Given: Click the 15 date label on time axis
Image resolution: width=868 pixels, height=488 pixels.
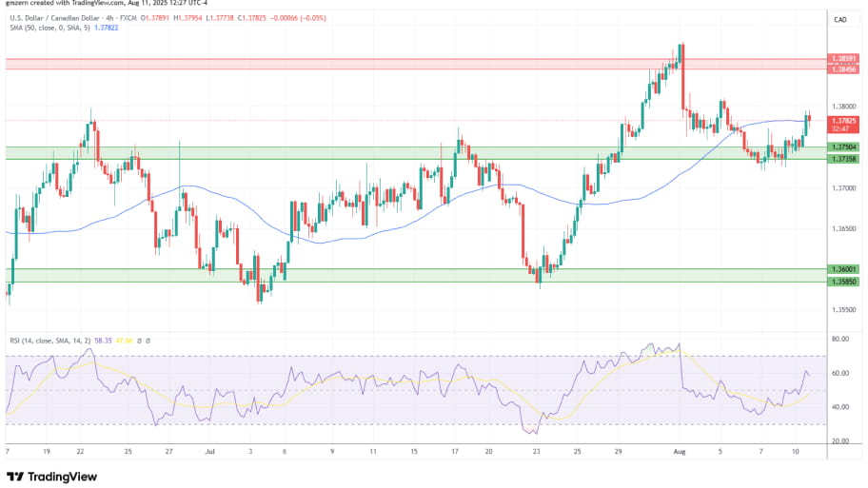Looking at the screenshot, I should coord(414,452).
